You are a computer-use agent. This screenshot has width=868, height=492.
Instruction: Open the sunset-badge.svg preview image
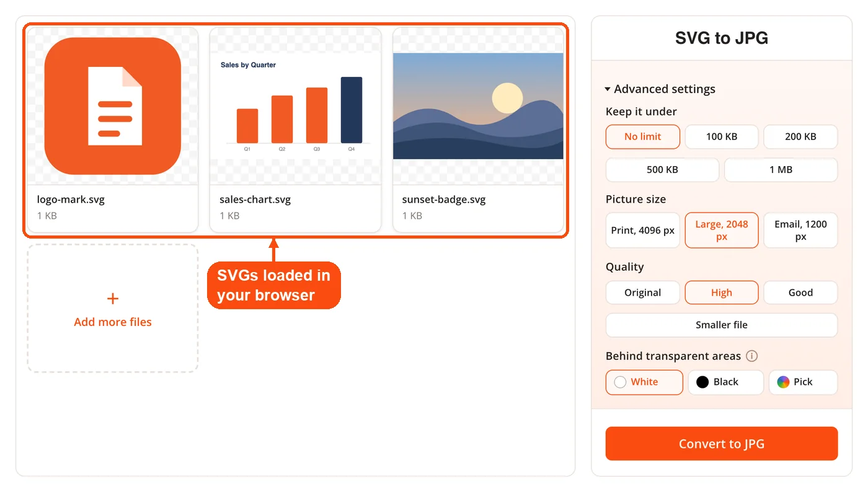478,106
